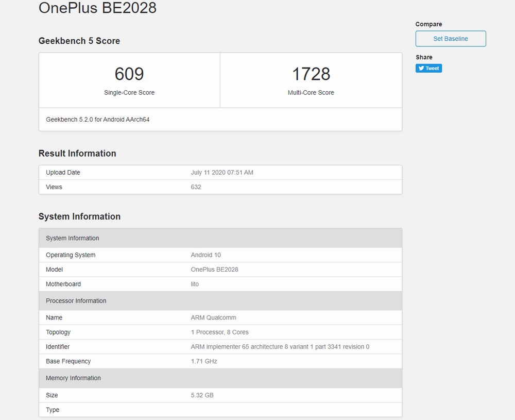Select Geekbench 5.2.0 for Android AArch64 text

click(x=97, y=120)
